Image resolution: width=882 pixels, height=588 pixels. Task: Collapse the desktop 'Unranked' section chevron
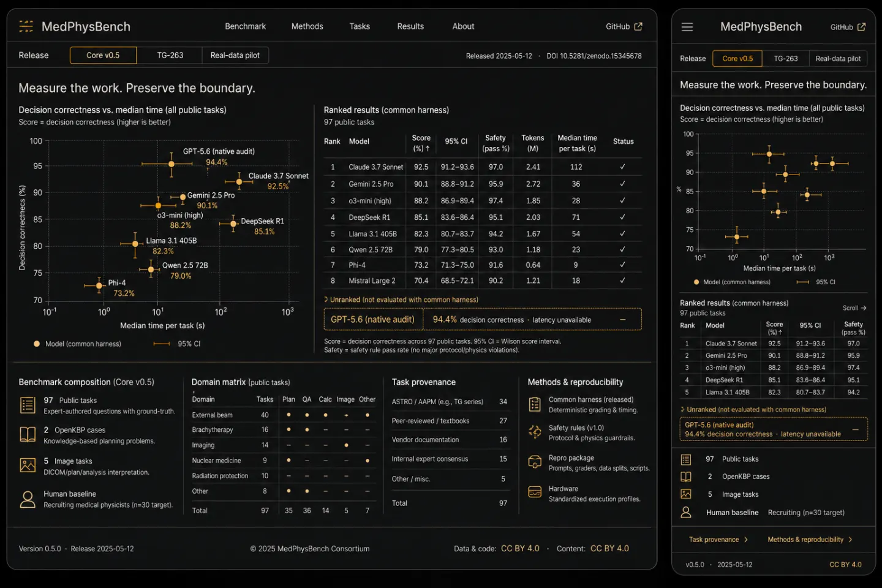[x=326, y=300]
